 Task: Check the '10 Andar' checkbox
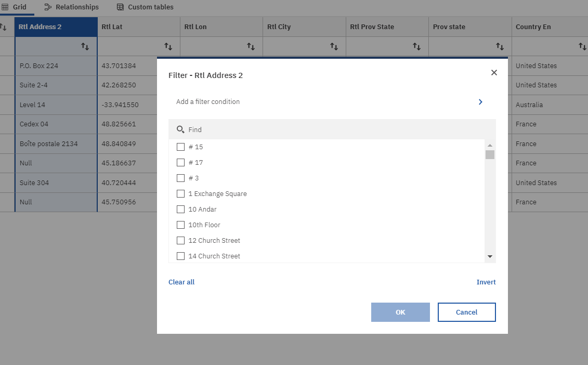[180, 209]
